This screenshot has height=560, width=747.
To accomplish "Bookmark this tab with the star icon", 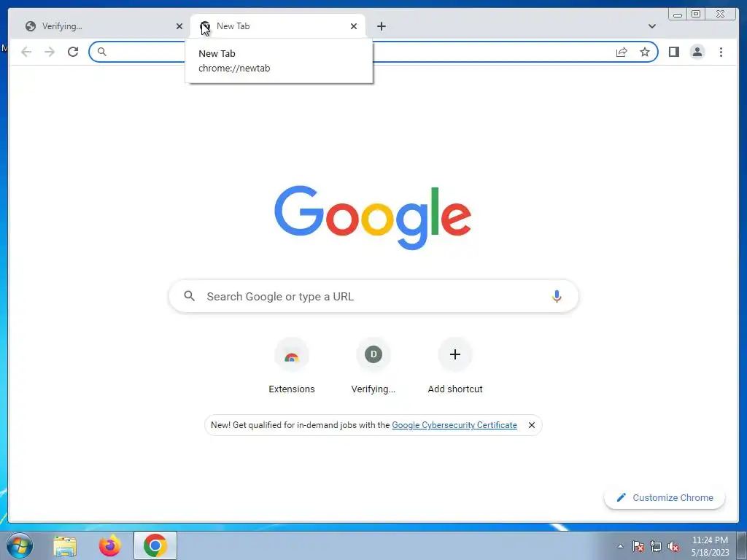I will 645,52.
